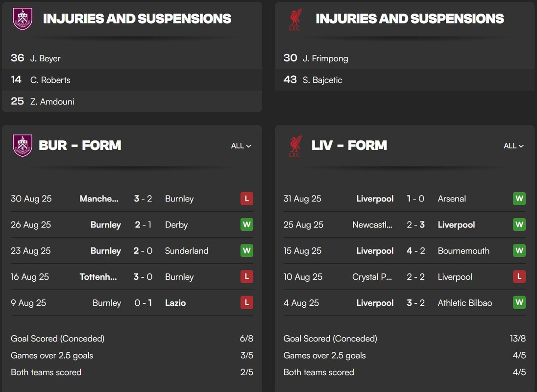
Task: Click the W badge for Athletic Bilbao match
Action: tap(519, 303)
